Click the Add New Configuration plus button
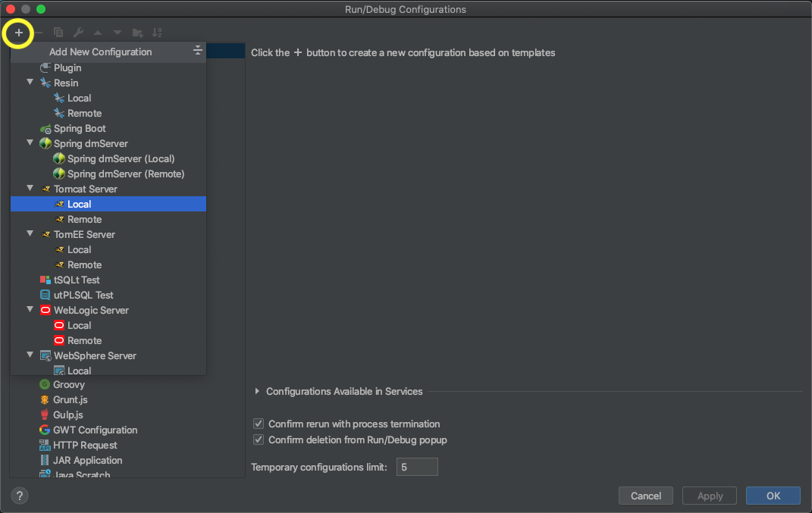The height and width of the screenshot is (513, 812). click(x=19, y=33)
